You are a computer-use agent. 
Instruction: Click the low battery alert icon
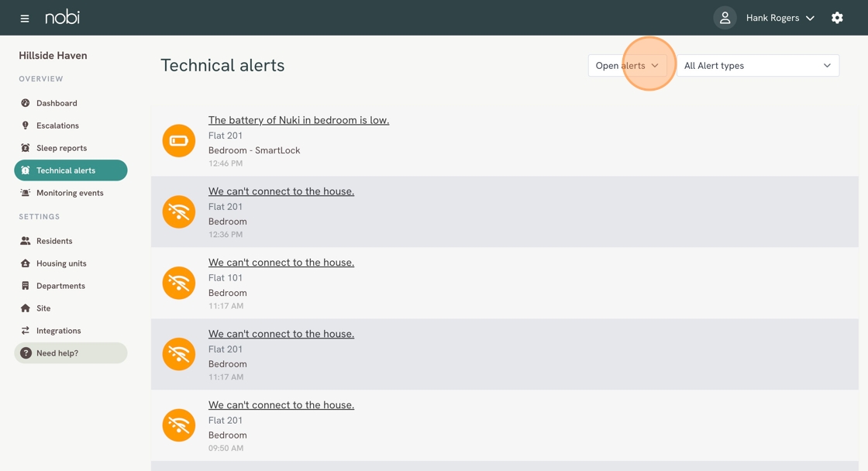tap(179, 141)
